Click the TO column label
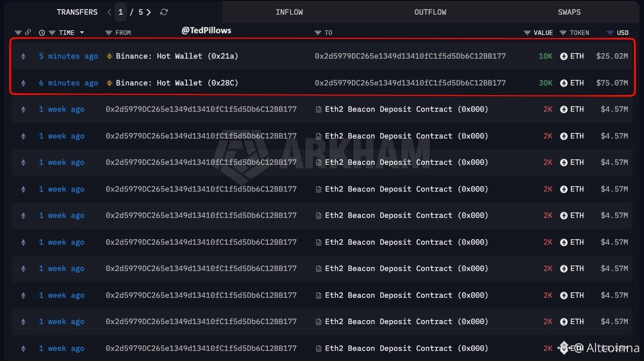The image size is (644, 361). 329,33
